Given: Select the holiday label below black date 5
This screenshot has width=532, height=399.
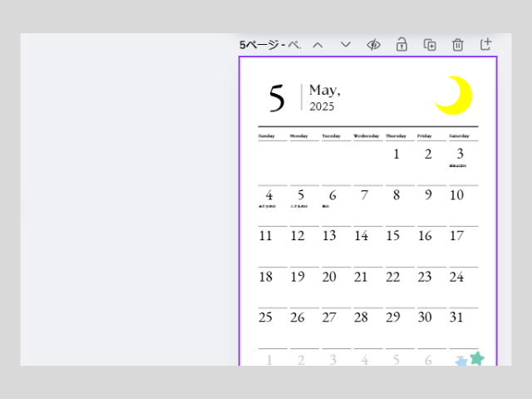Looking at the screenshot, I should pyautogui.click(x=299, y=206).
